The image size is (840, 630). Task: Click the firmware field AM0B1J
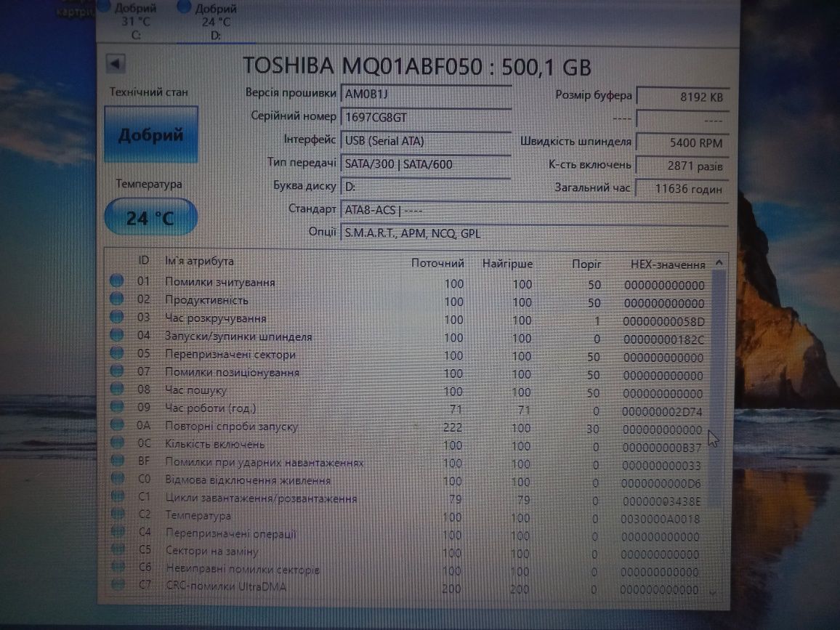point(426,94)
